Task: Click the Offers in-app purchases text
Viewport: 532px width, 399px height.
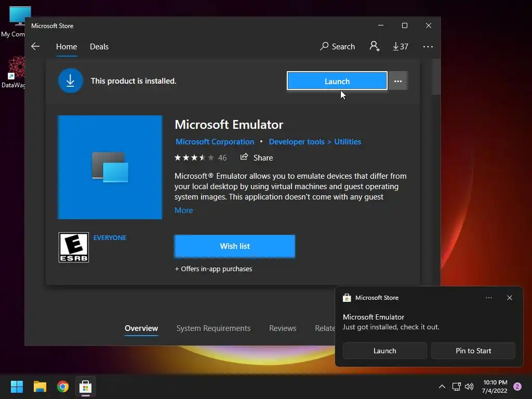Action: tap(214, 269)
